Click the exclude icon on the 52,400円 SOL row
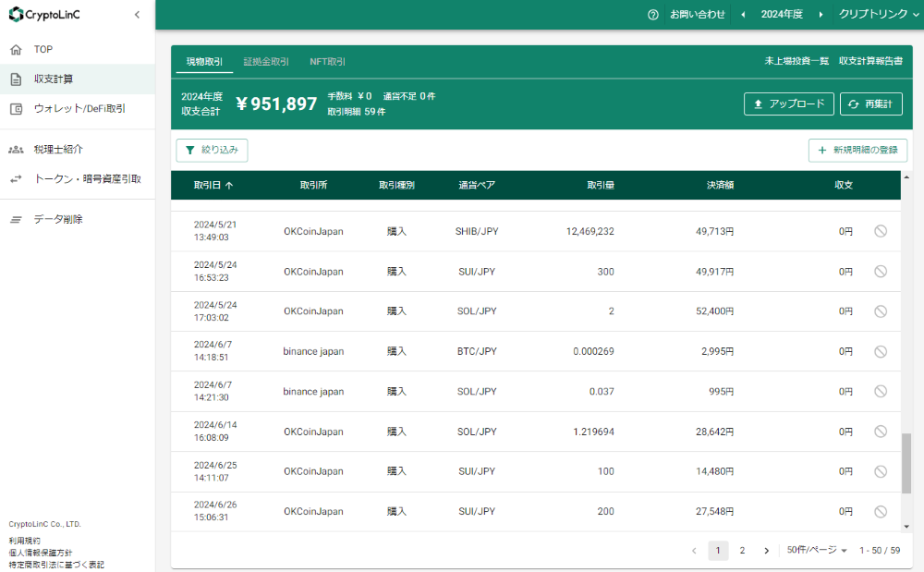 (x=881, y=311)
